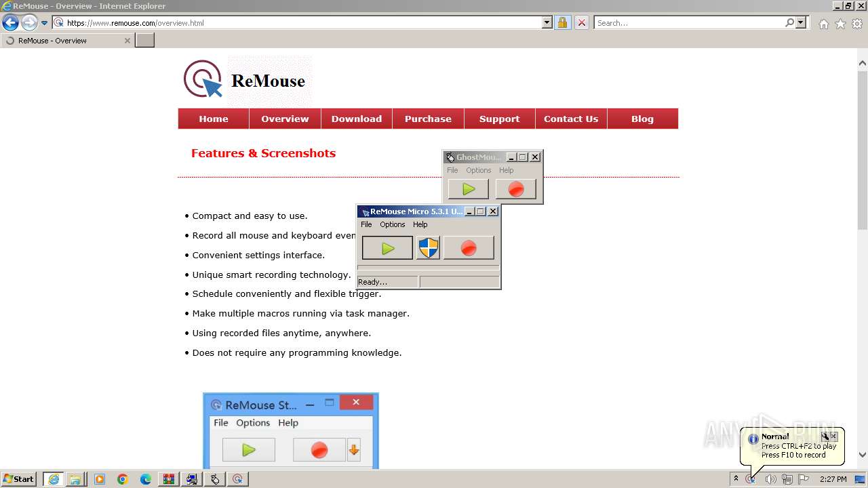
Task: Open Options menu in GhostMouse window
Action: tap(478, 170)
